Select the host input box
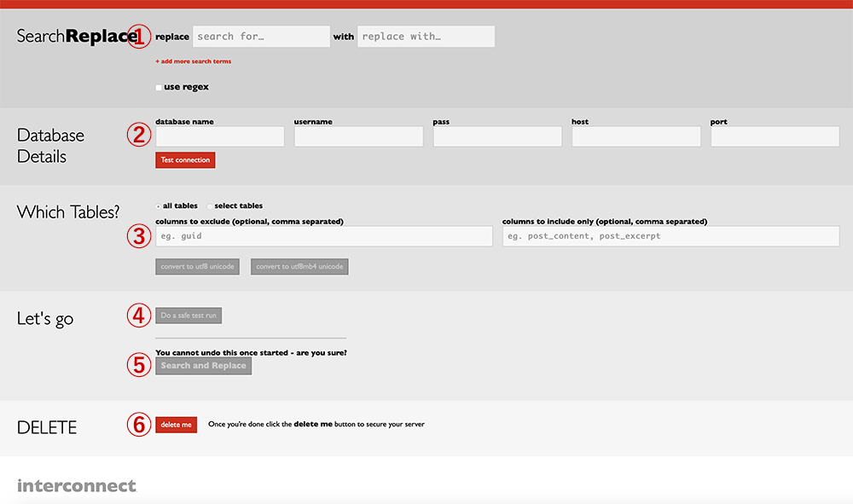The height and width of the screenshot is (504, 853). [635, 136]
